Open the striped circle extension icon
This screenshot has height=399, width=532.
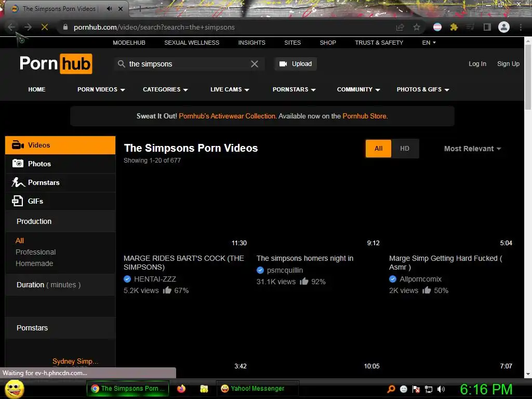pyautogui.click(x=437, y=27)
